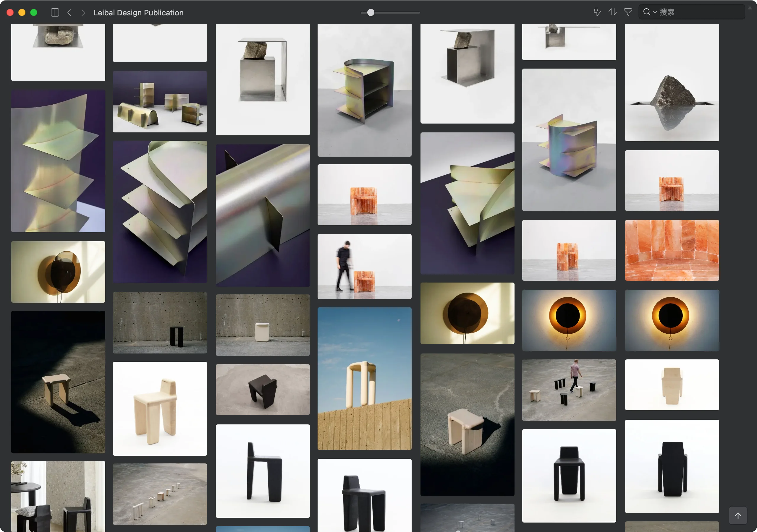
Task: Click the Leibal Design Publication title
Action: [x=138, y=12]
